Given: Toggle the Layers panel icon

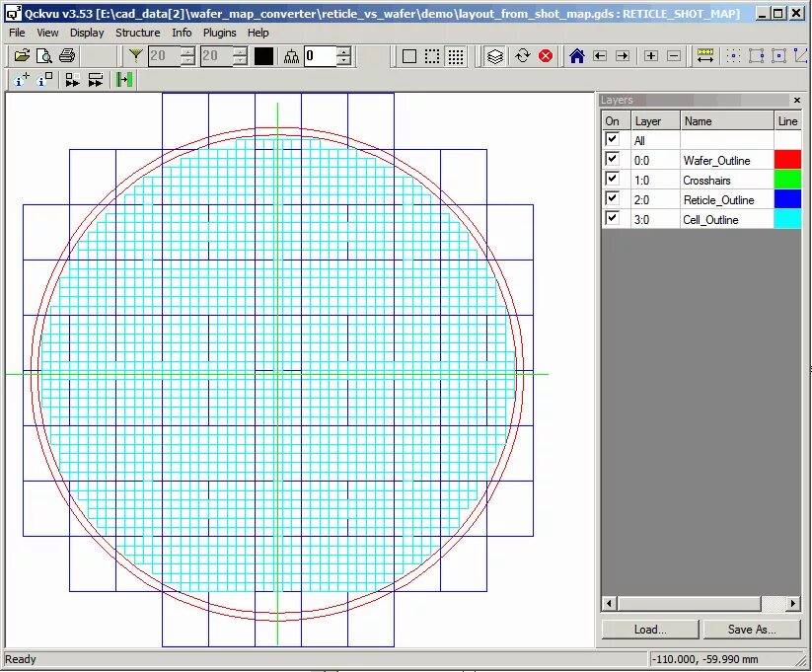Looking at the screenshot, I should [x=495, y=56].
